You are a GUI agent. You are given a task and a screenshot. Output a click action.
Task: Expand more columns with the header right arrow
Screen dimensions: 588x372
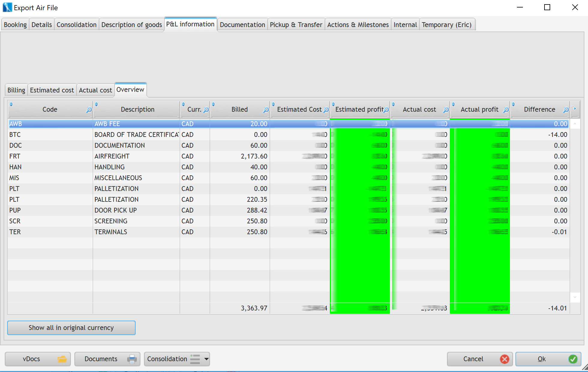(x=575, y=108)
